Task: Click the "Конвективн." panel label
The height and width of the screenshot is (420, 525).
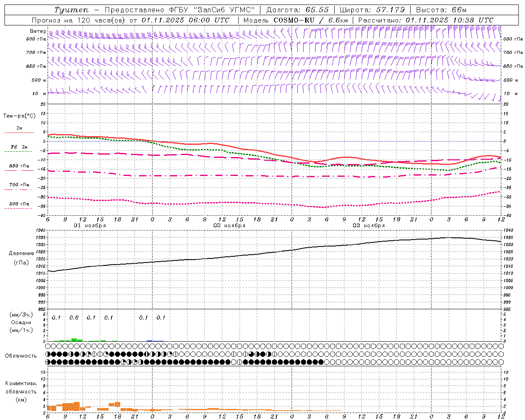Action: pyautogui.click(x=21, y=383)
